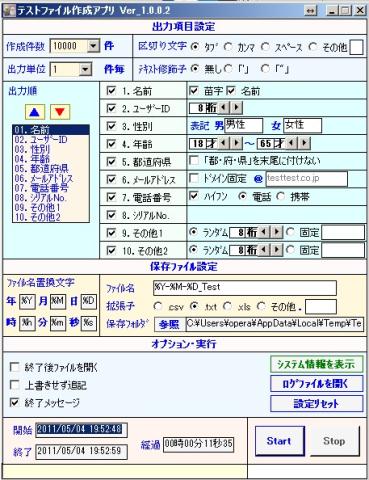Toggle the 6. メールアドレス checkbox
Image resolution: width=369 pixels, height=480 pixels.
[111, 179]
